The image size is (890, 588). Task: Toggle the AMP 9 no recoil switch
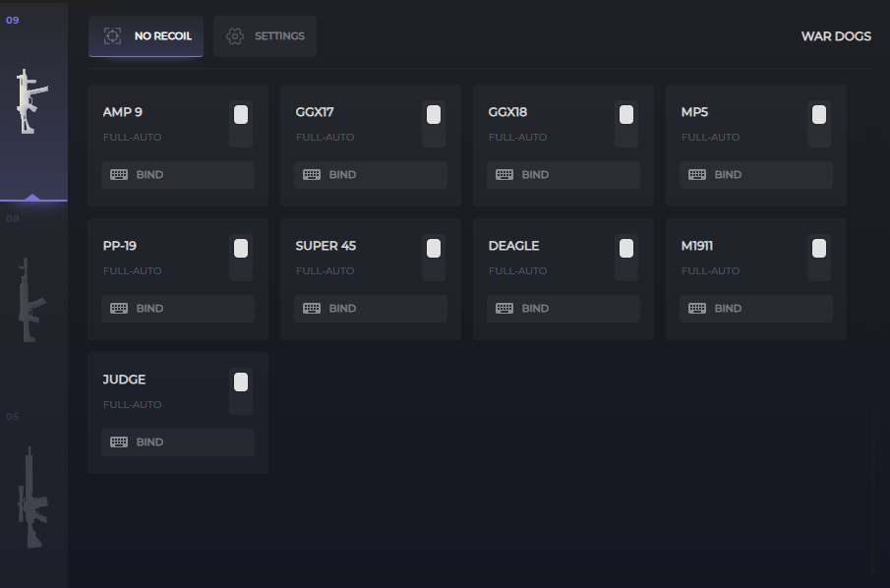(241, 124)
